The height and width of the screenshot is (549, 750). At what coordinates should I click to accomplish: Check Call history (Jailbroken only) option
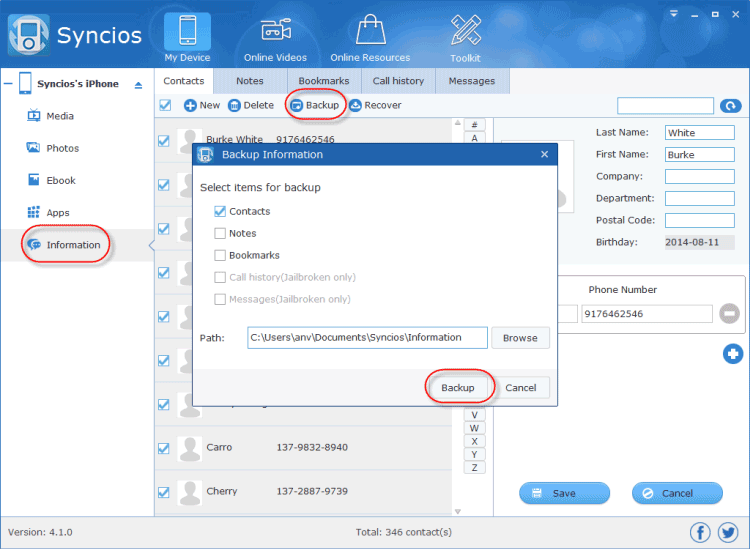tap(220, 277)
